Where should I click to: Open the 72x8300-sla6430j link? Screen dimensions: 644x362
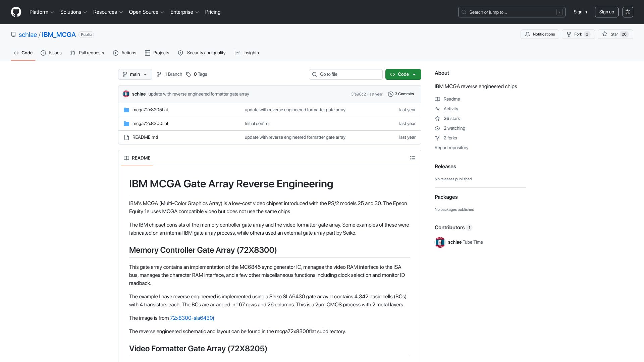point(192,318)
